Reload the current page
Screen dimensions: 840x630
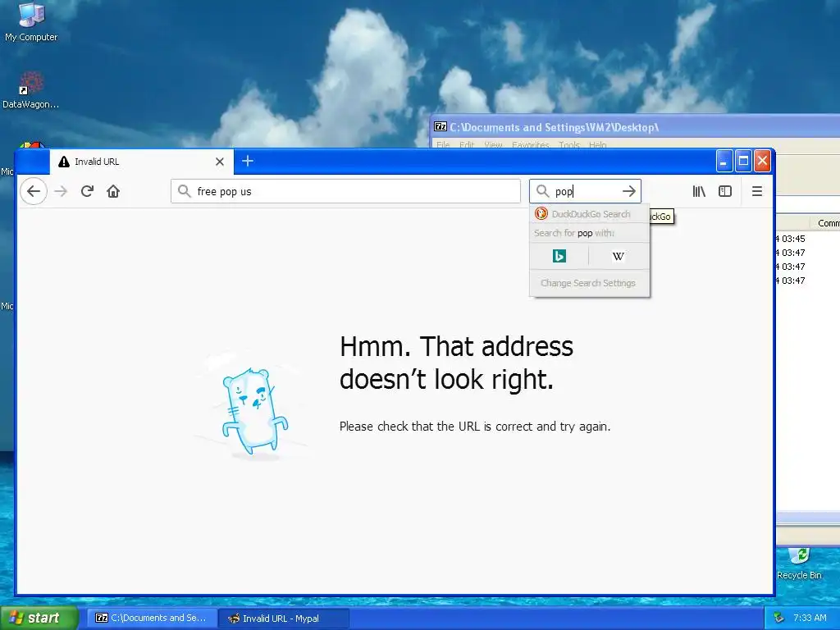pyautogui.click(x=87, y=191)
